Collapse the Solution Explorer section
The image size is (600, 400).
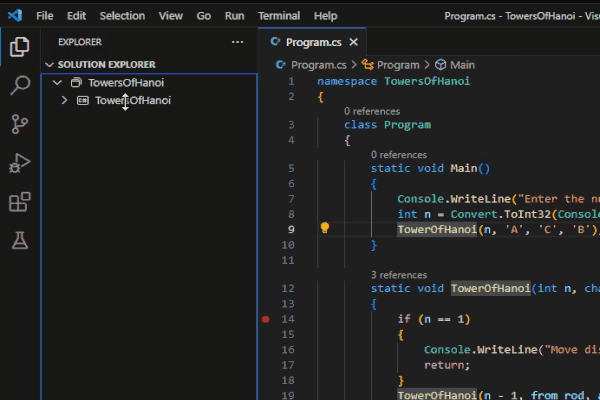click(50, 64)
